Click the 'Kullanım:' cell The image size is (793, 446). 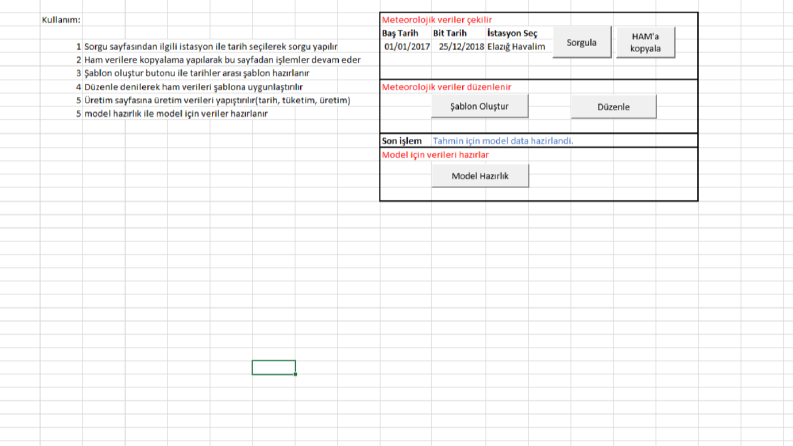tap(61, 20)
